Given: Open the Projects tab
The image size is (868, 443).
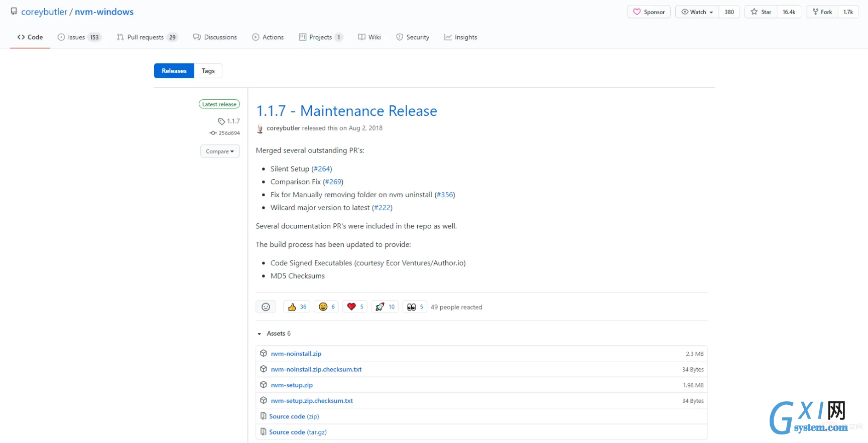Looking at the screenshot, I should (321, 37).
